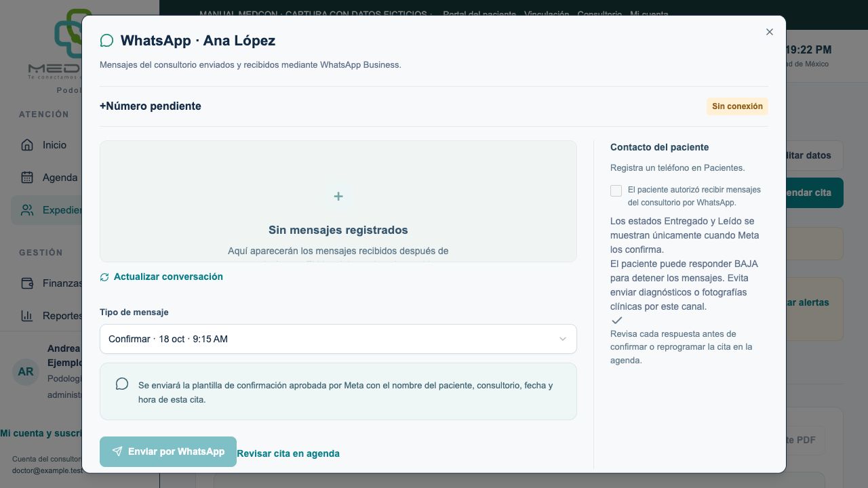Open the 'Tipo de mensaje' dropdown
This screenshot has width=868, height=488.
point(338,339)
